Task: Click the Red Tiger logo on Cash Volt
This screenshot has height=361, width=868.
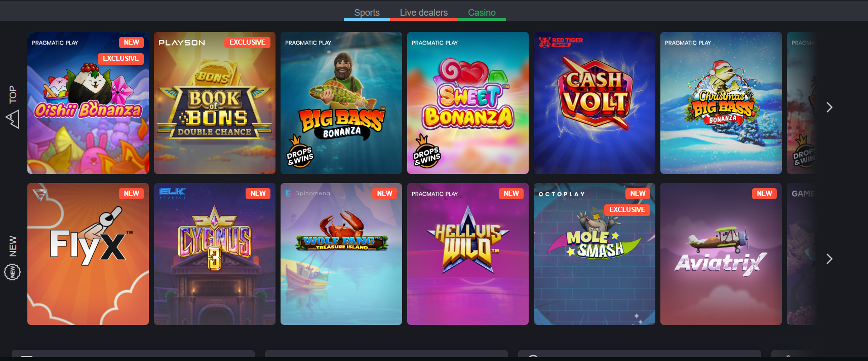Action: click(x=561, y=42)
